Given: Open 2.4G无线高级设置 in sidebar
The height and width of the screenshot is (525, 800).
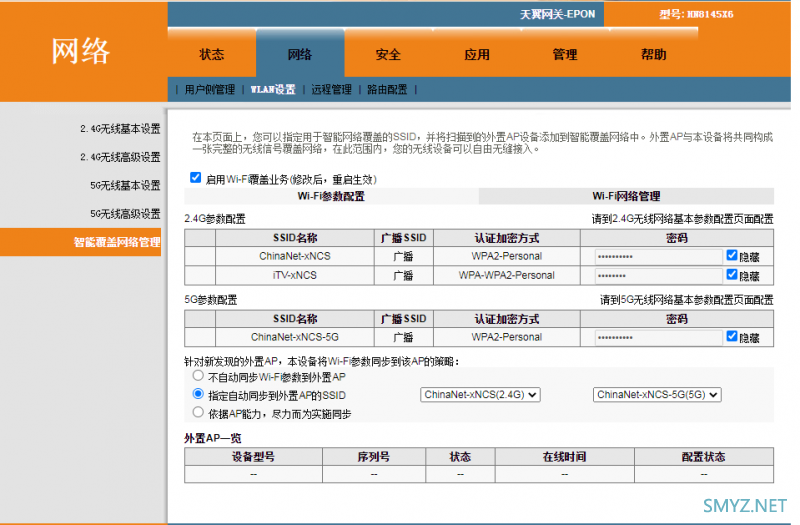Looking at the screenshot, I should (x=120, y=157).
